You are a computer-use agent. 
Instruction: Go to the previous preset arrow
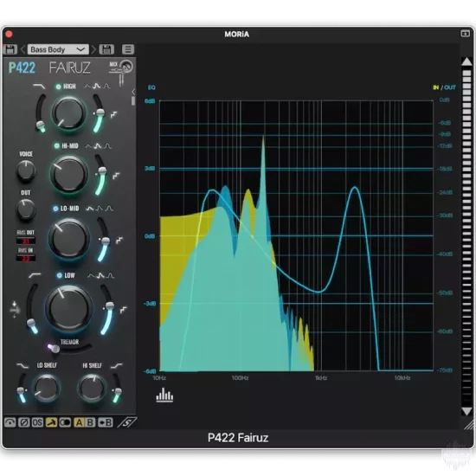click(23, 49)
